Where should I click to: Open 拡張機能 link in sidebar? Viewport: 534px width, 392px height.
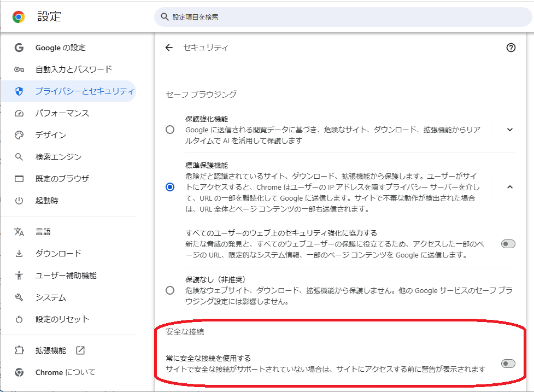[x=69, y=350]
